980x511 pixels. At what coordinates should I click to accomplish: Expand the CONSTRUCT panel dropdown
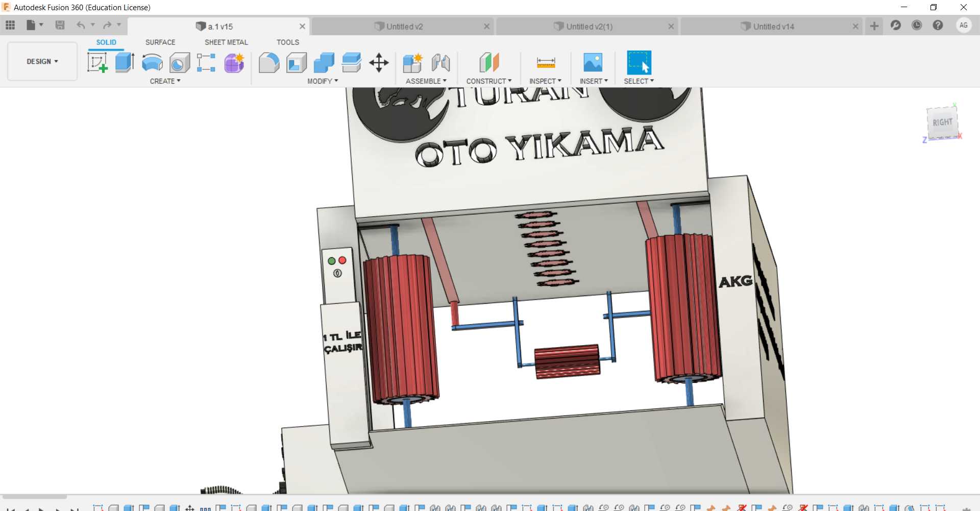pyautogui.click(x=489, y=81)
